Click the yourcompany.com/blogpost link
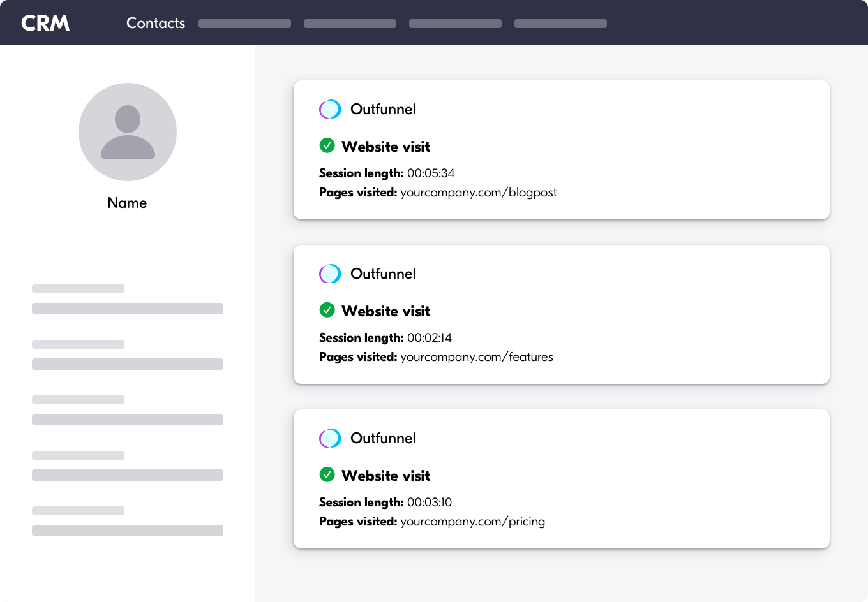Viewport: 868px width, 602px height. 478,192
